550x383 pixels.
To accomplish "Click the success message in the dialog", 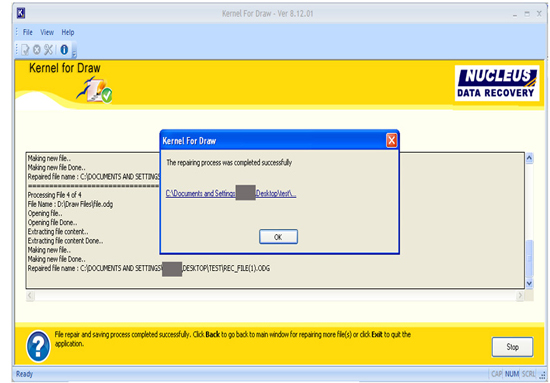I will pos(229,163).
